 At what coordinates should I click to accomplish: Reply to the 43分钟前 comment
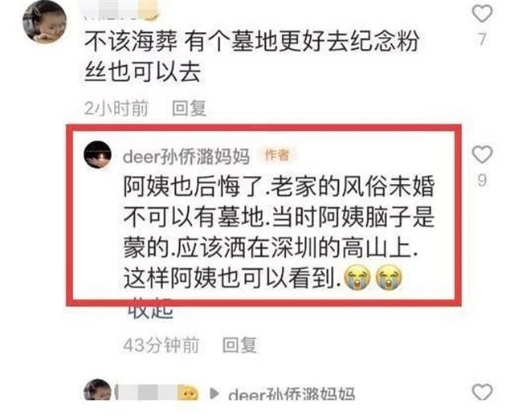point(239,345)
